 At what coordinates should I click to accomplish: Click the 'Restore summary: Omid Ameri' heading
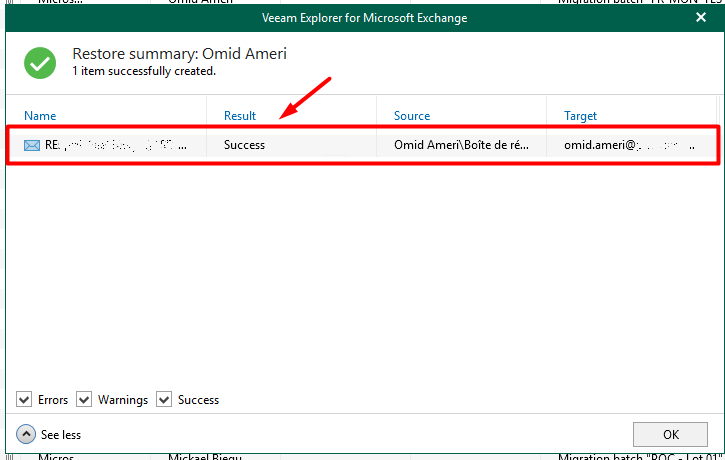click(x=179, y=54)
